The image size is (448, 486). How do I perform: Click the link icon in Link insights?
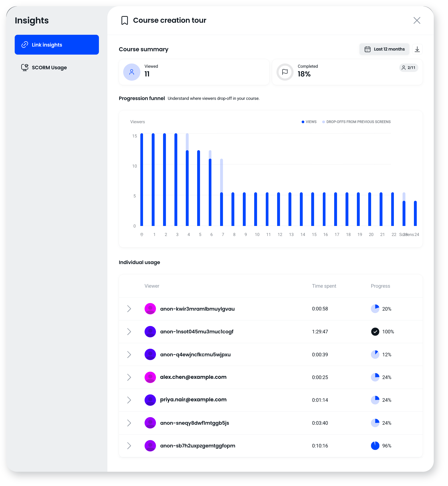coord(25,45)
